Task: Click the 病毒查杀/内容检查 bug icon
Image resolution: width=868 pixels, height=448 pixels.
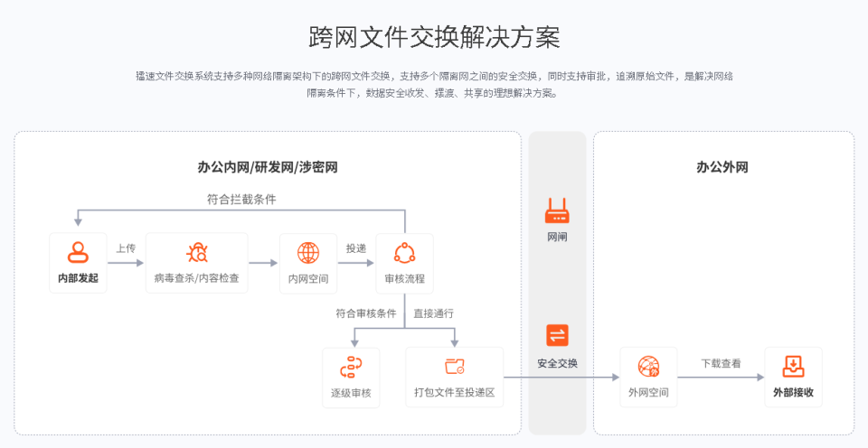Action: 196,253
